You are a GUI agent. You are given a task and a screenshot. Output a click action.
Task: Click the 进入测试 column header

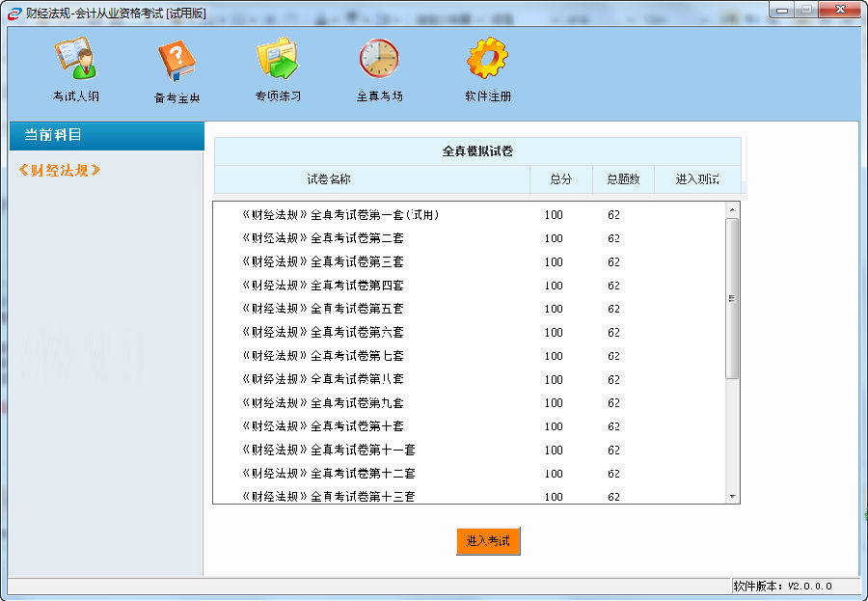696,180
